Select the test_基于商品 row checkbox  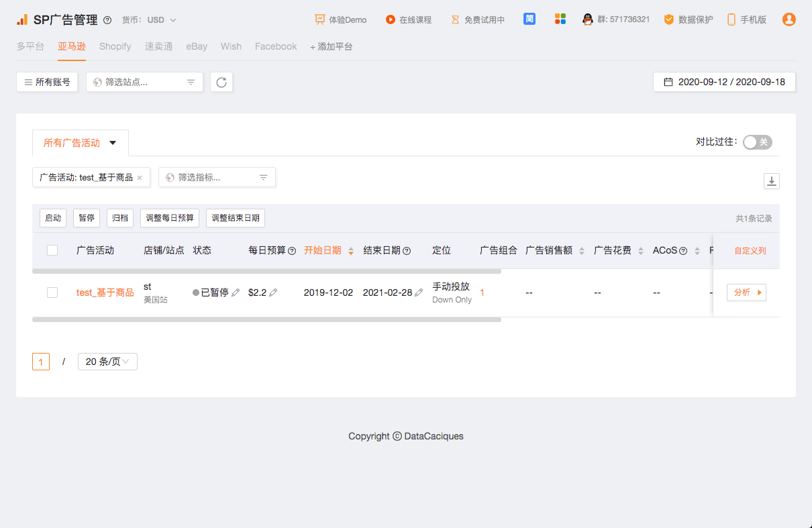click(52, 293)
